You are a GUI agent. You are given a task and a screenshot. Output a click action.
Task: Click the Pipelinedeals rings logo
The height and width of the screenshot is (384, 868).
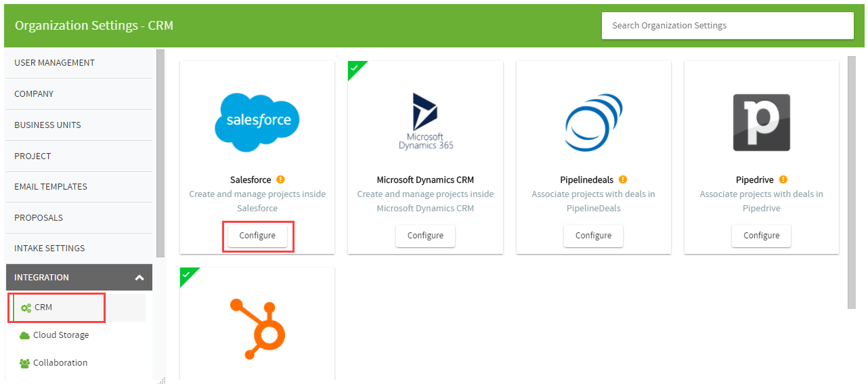(594, 122)
